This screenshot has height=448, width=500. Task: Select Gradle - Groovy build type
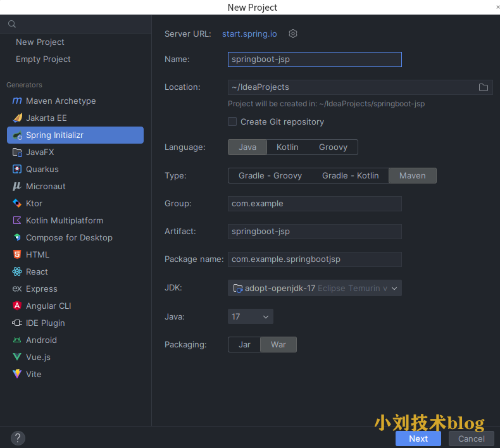270,176
